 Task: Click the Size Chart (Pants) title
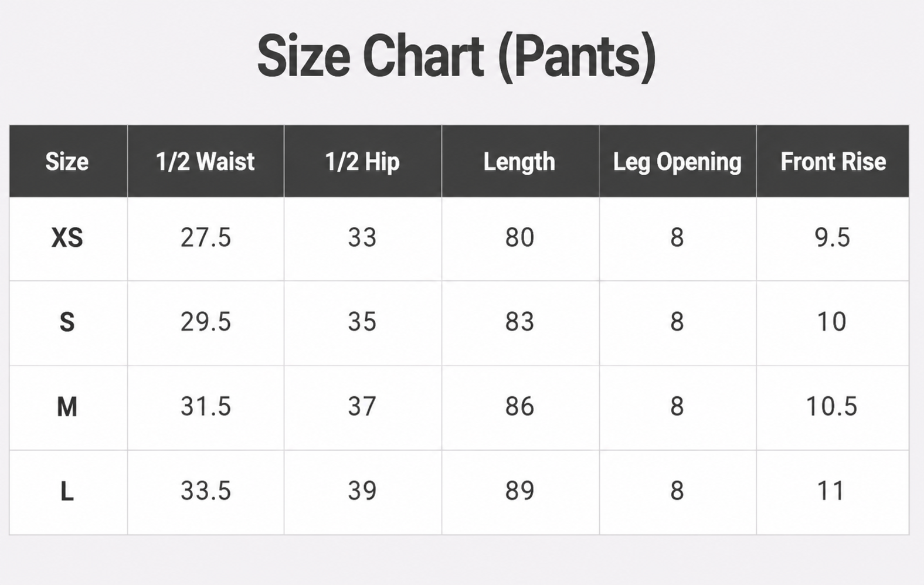pyautogui.click(x=456, y=57)
